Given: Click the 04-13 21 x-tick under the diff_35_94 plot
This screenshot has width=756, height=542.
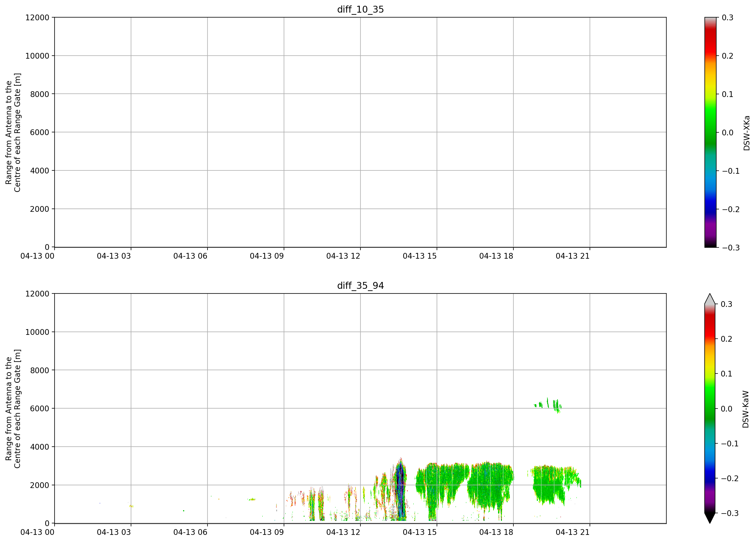Looking at the screenshot, I should coord(573,532).
